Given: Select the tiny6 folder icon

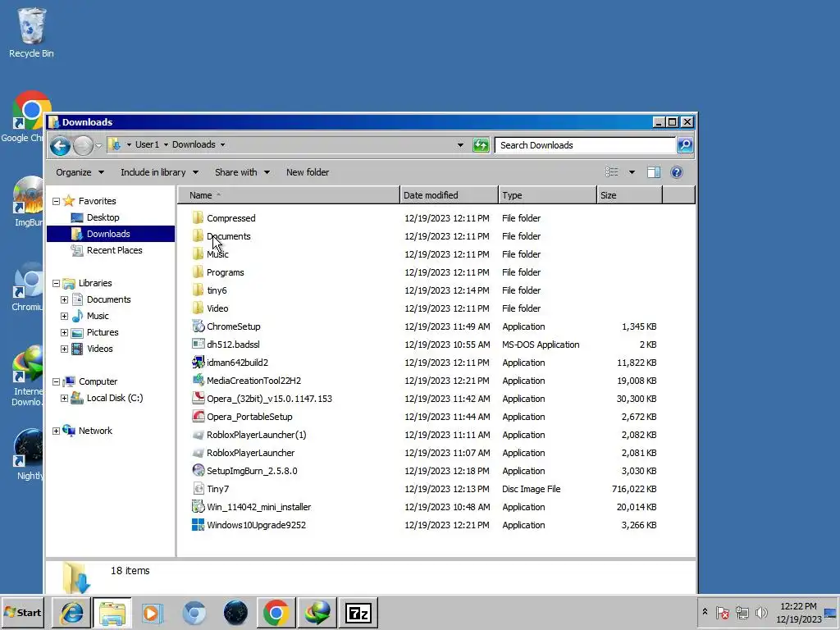Looking at the screenshot, I should 199,290.
